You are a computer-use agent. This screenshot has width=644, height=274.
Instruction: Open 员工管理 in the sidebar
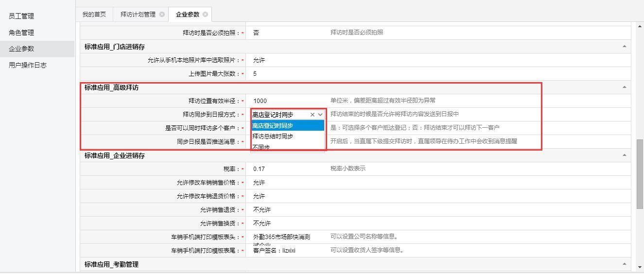(x=21, y=16)
